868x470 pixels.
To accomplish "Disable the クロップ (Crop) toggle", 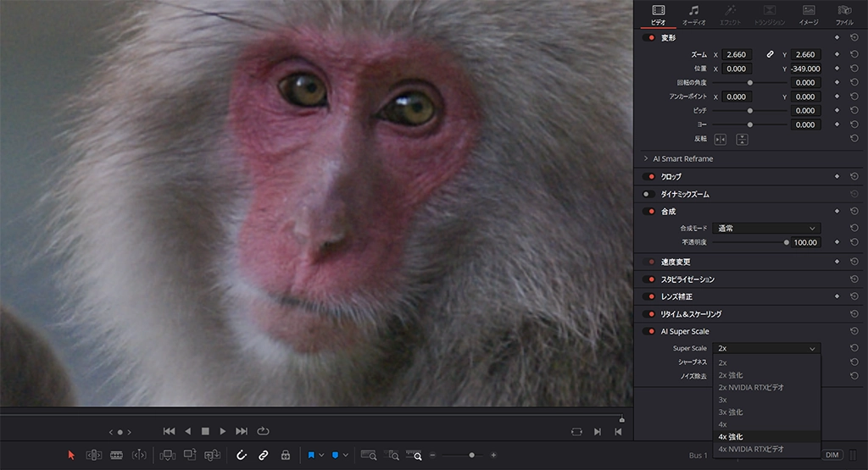I will [649, 176].
